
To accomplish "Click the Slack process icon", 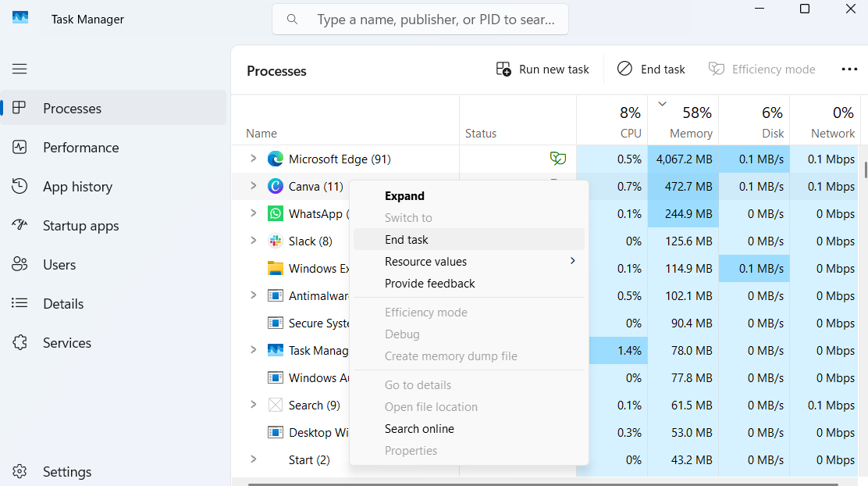I will coord(275,241).
